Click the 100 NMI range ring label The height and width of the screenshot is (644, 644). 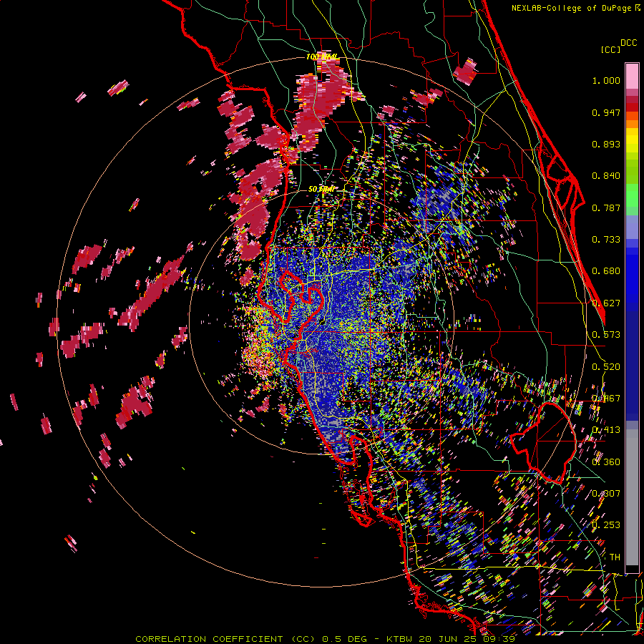pyautogui.click(x=322, y=57)
